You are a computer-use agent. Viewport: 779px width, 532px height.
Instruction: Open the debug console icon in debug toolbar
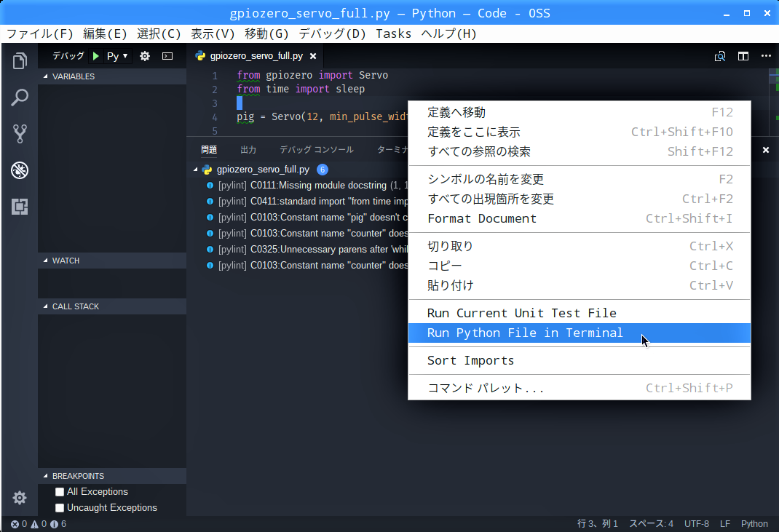[167, 56]
